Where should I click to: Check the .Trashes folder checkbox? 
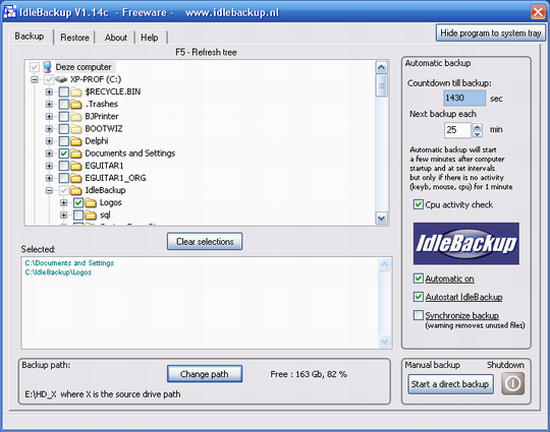pos(63,104)
